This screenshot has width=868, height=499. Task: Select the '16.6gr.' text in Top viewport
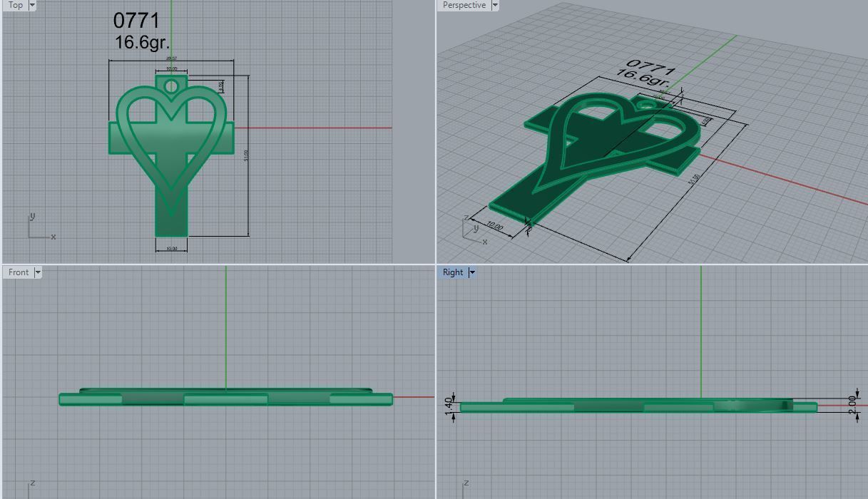pyautogui.click(x=142, y=42)
